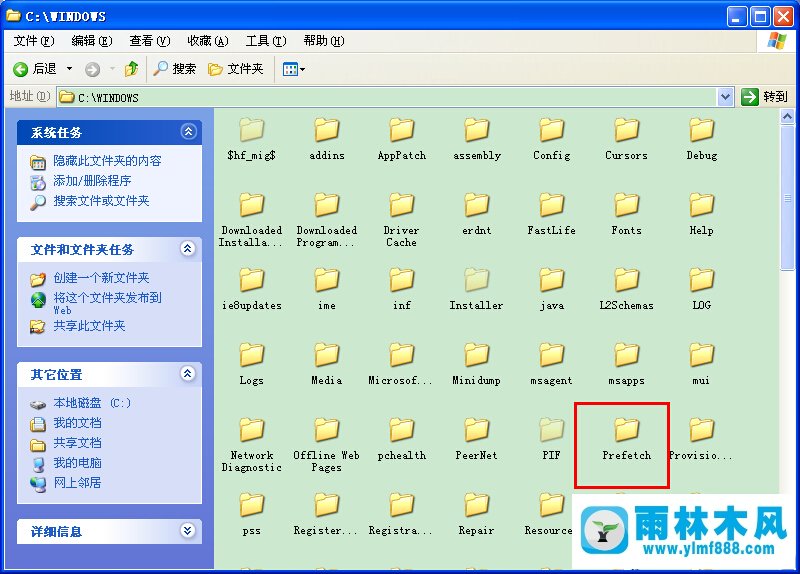The image size is (800, 574).
Task: Select the L2Schemas folder
Action: click(627, 289)
